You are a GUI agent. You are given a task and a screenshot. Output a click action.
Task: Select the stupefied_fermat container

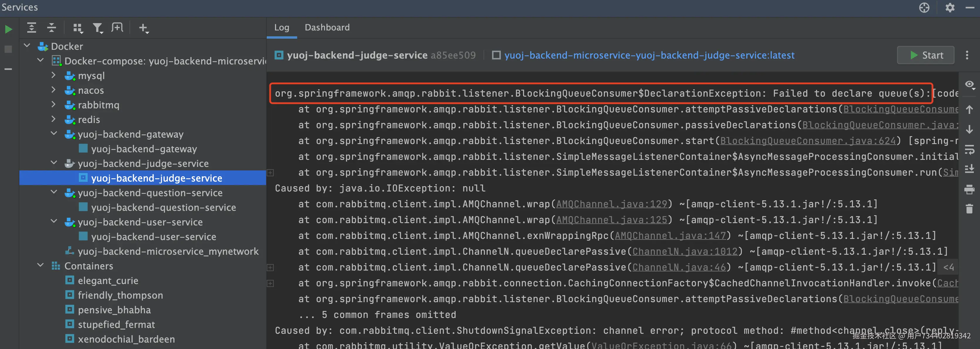[x=116, y=324]
